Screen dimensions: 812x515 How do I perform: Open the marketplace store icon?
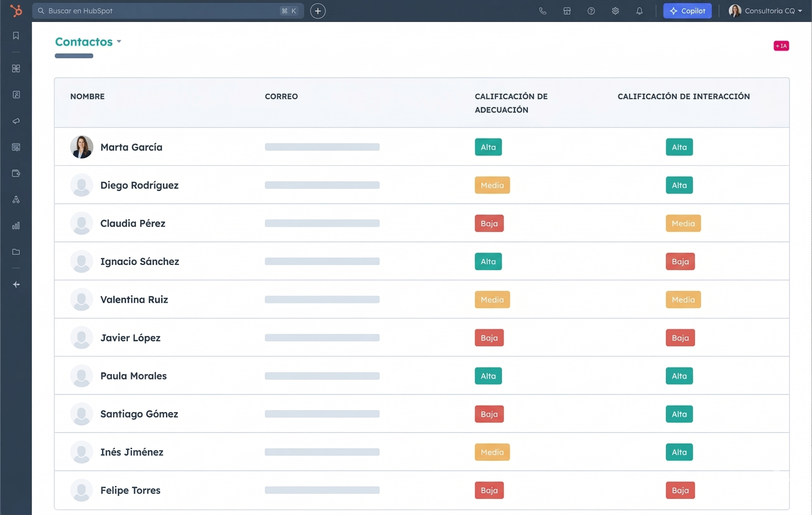click(567, 11)
